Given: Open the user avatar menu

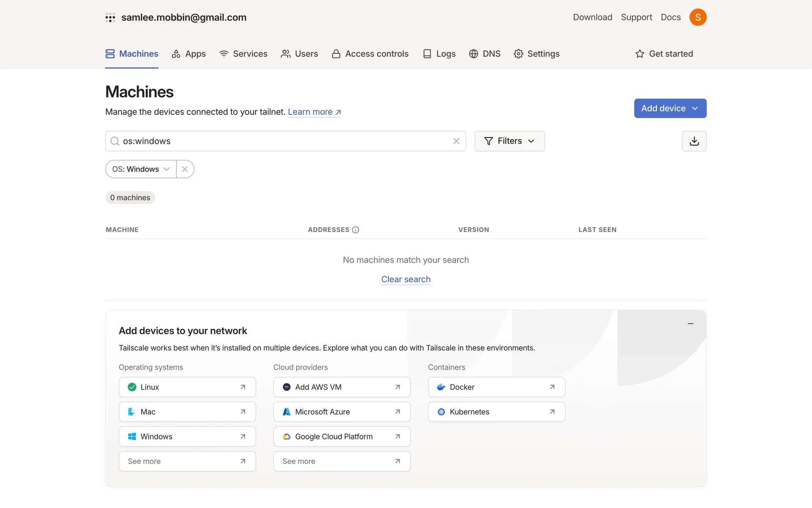Looking at the screenshot, I should [698, 17].
